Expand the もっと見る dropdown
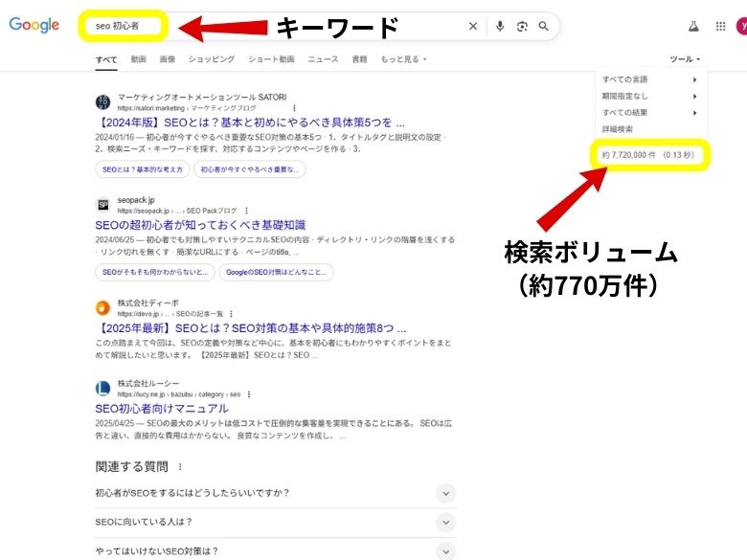Image resolution: width=747 pixels, height=560 pixels. point(403,59)
